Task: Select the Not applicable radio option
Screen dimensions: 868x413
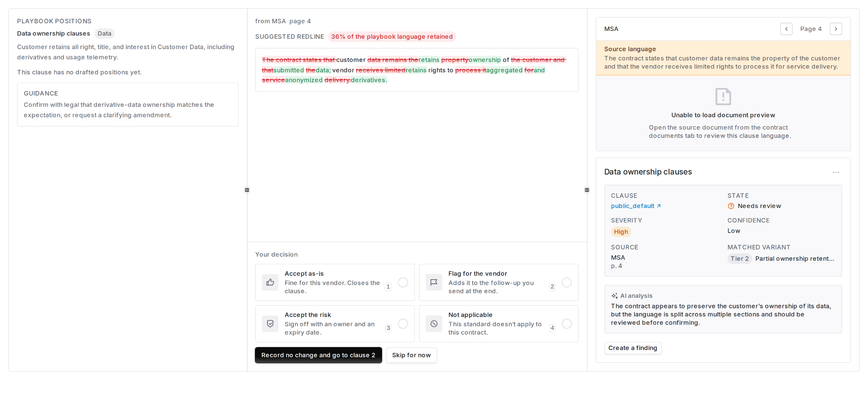Action: click(567, 324)
